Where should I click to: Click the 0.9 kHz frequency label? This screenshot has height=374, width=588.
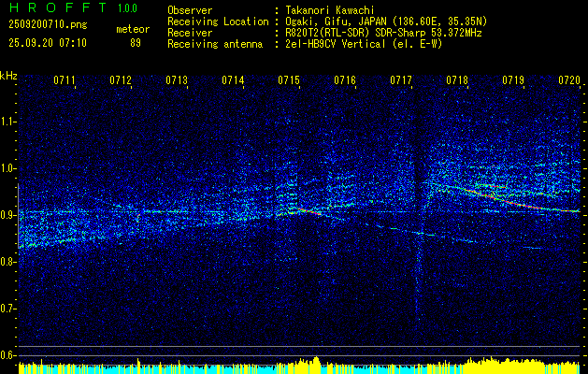coord(7,215)
